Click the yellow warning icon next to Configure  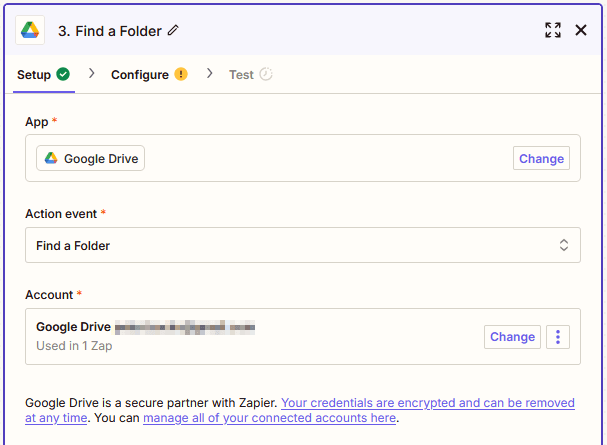(181, 74)
